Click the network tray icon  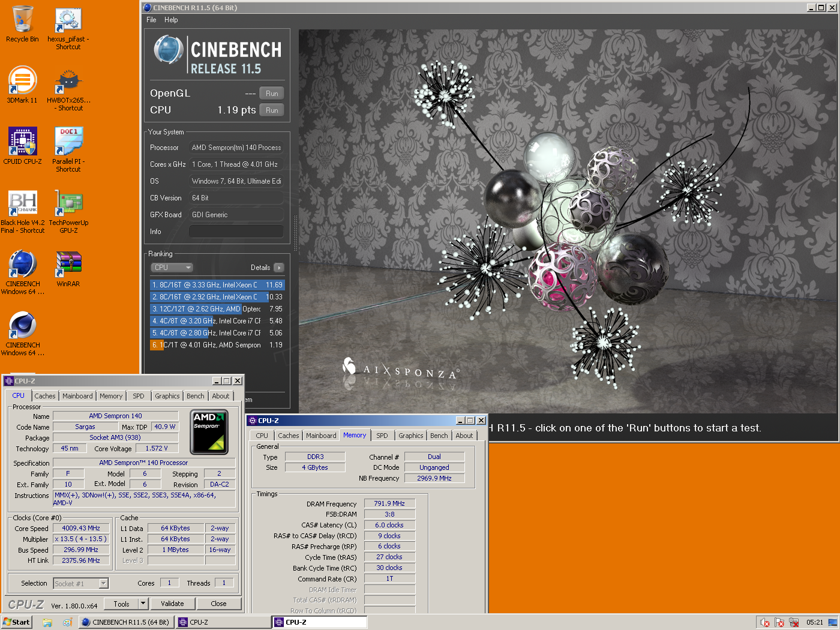pos(794,622)
